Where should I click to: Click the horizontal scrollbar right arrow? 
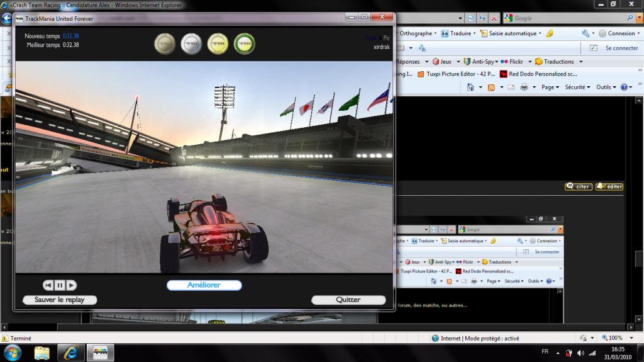(631, 327)
